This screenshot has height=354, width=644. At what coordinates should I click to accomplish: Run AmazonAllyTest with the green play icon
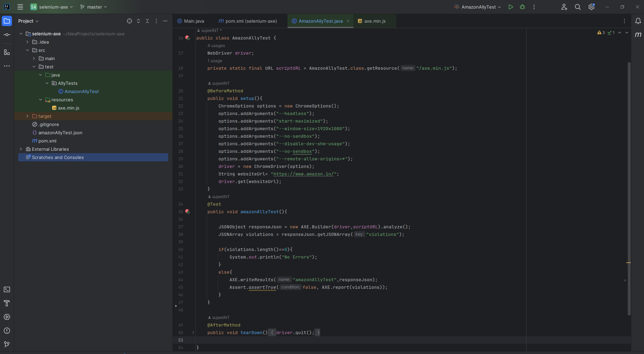pyautogui.click(x=511, y=7)
